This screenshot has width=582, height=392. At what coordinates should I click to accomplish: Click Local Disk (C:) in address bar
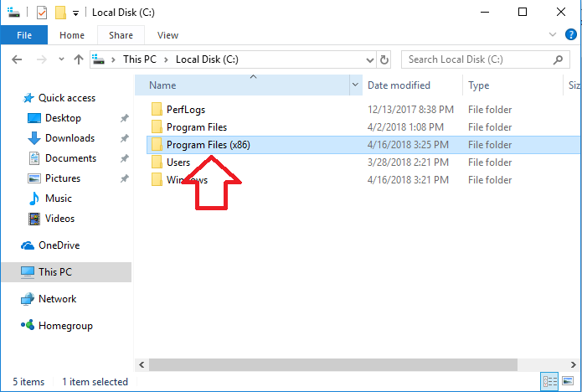[x=207, y=59]
